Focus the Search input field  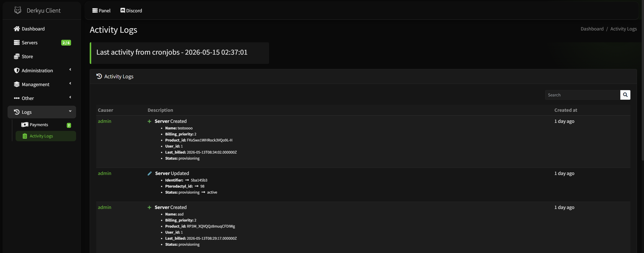[583, 95]
